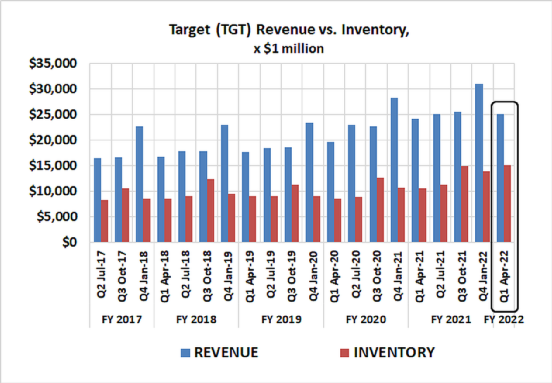552x383 pixels.
Task: Select the 'Q3 Oct-17' quarter label
Action: click(x=122, y=276)
